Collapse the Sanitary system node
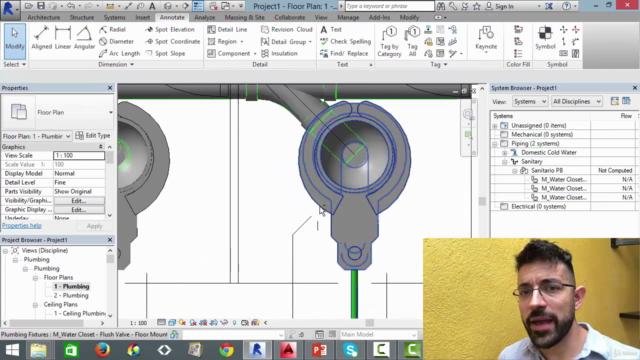The height and width of the screenshot is (360, 640). 504,162
